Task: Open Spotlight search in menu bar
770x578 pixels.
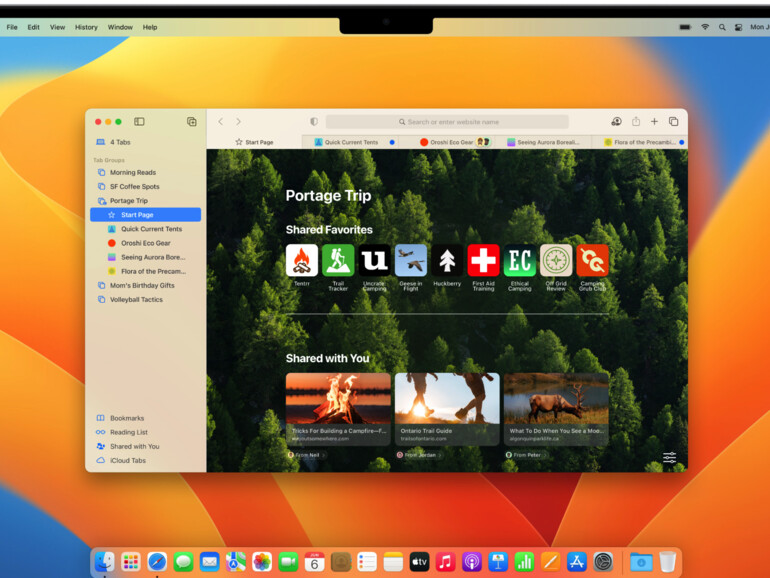Action: (722, 28)
